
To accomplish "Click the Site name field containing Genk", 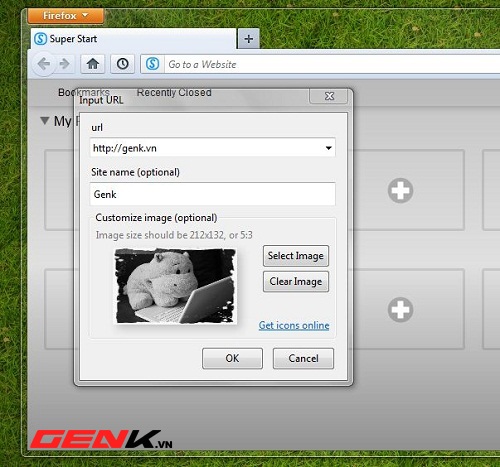I will coord(212,194).
